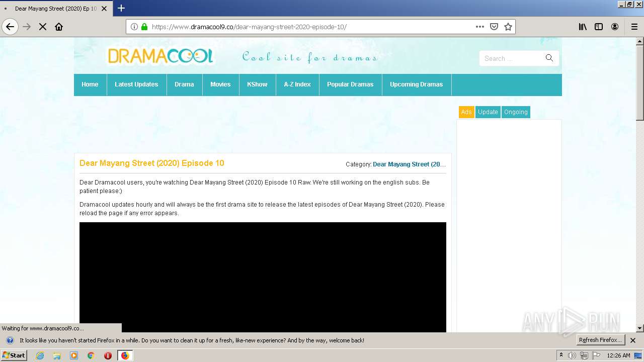Launch media player from taskbar
This screenshot has height=362, width=644.
coord(74,355)
